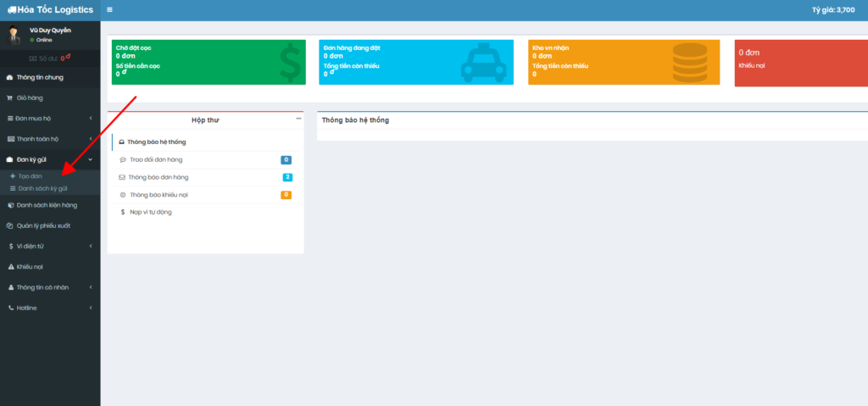Open Giỏ hàng cart menu item
The height and width of the screenshot is (406, 868).
click(50, 98)
